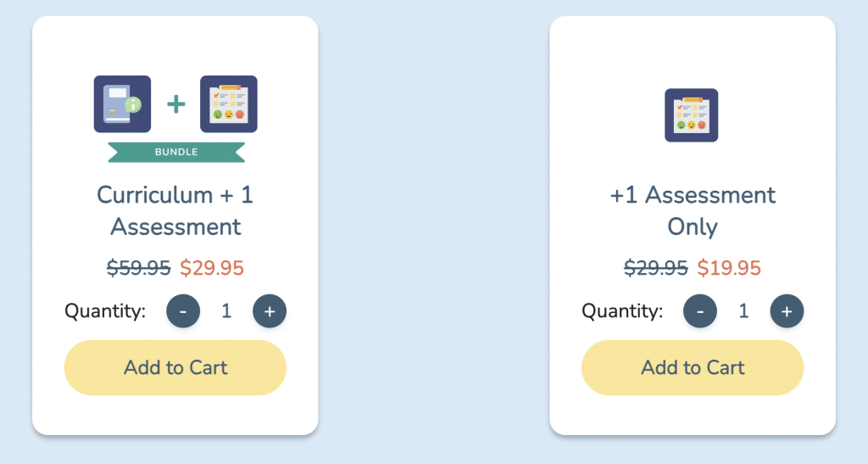Click the $19.95 sale price
Viewport: 868px width, 464px height.
[x=729, y=268]
